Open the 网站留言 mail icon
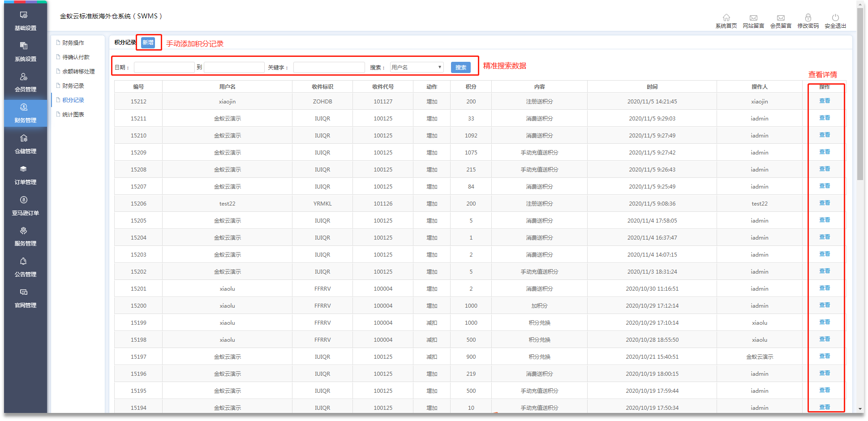Screen dimensions: 868x421 753,18
